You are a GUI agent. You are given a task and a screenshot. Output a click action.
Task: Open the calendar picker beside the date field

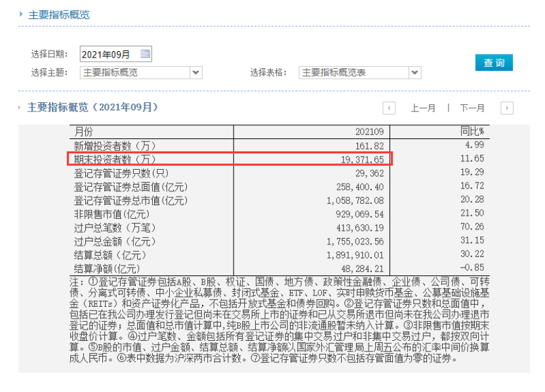146,54
